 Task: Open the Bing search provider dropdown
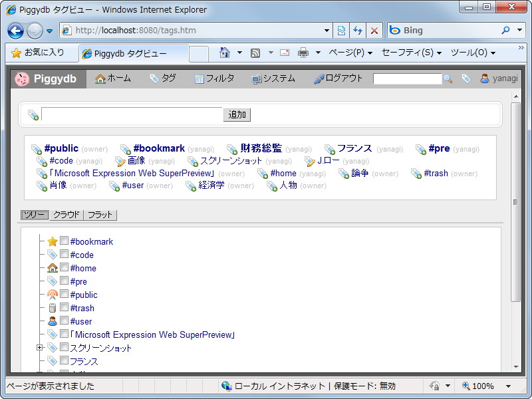(519, 30)
